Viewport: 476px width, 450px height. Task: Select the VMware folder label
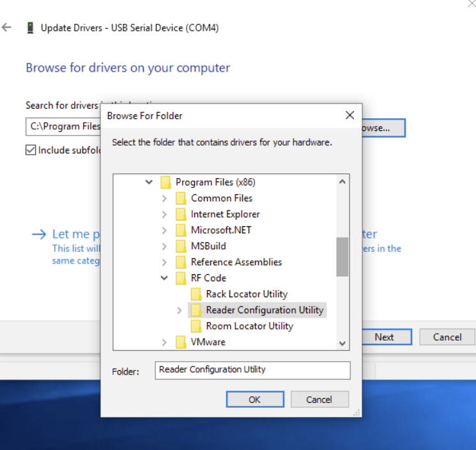coord(208,342)
